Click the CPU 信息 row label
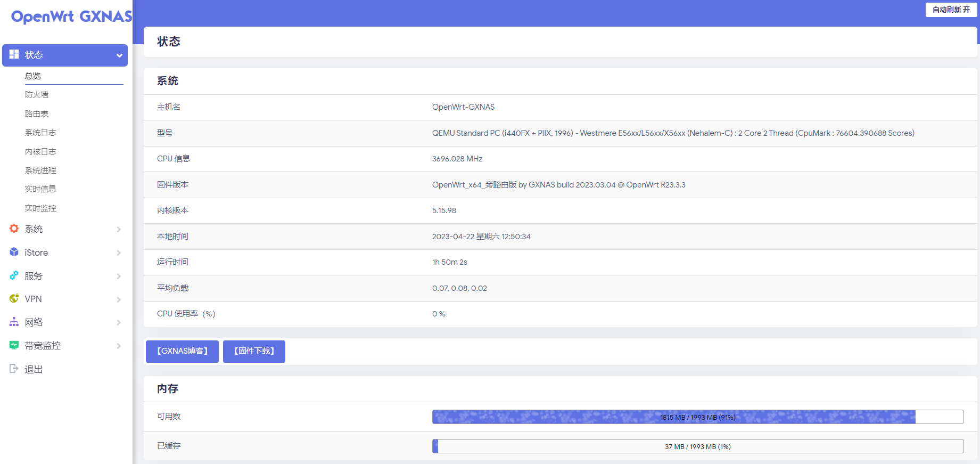The height and width of the screenshot is (464, 980). [174, 159]
